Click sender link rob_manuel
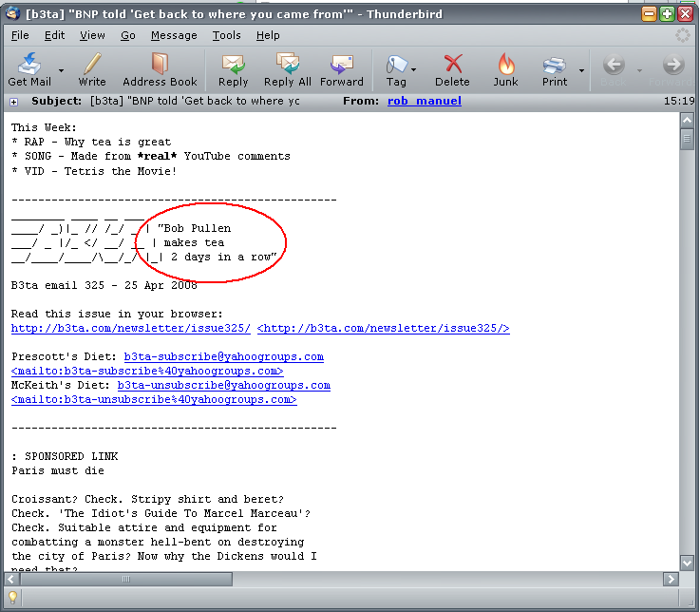Image resolution: width=700 pixels, height=612 pixels. [x=425, y=101]
